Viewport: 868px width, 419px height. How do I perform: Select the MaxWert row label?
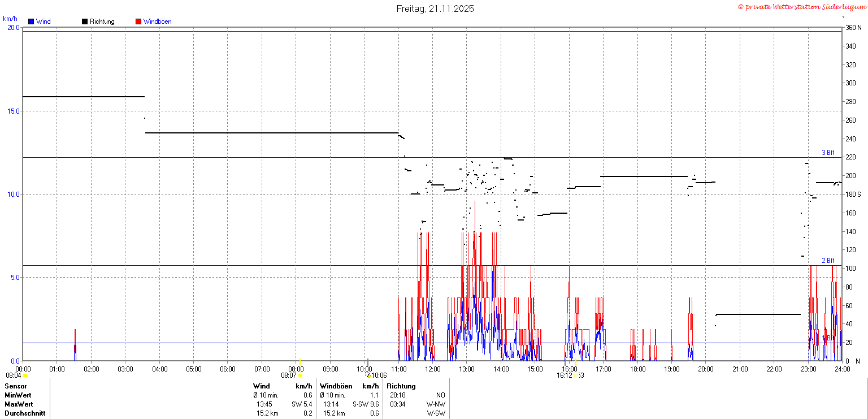(x=18, y=404)
